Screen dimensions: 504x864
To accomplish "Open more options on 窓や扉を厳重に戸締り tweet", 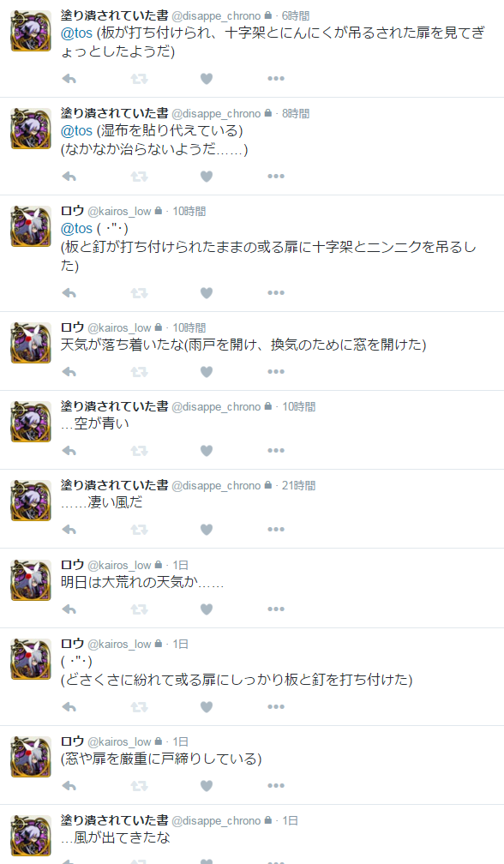I will 276,786.
